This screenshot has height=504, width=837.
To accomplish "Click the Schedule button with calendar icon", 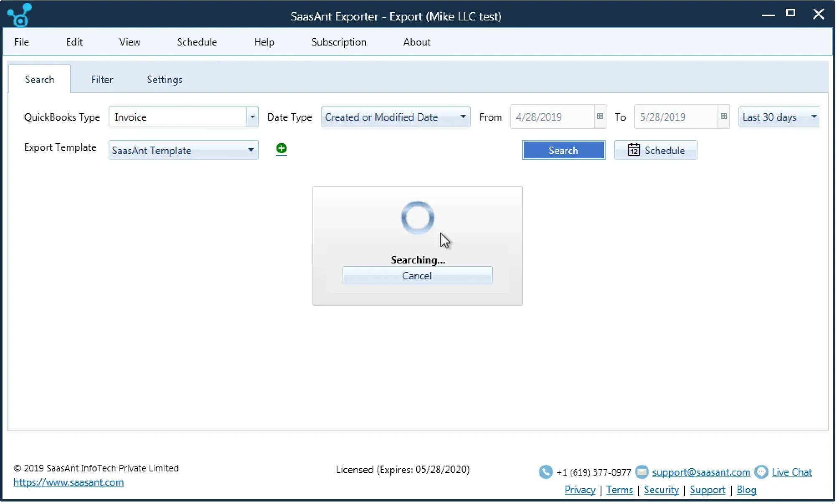I will click(656, 150).
